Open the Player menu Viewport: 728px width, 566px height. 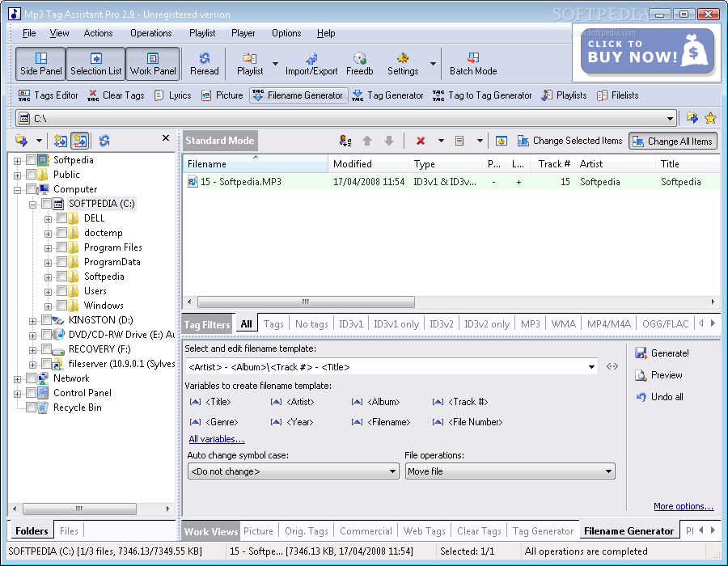coord(243,33)
